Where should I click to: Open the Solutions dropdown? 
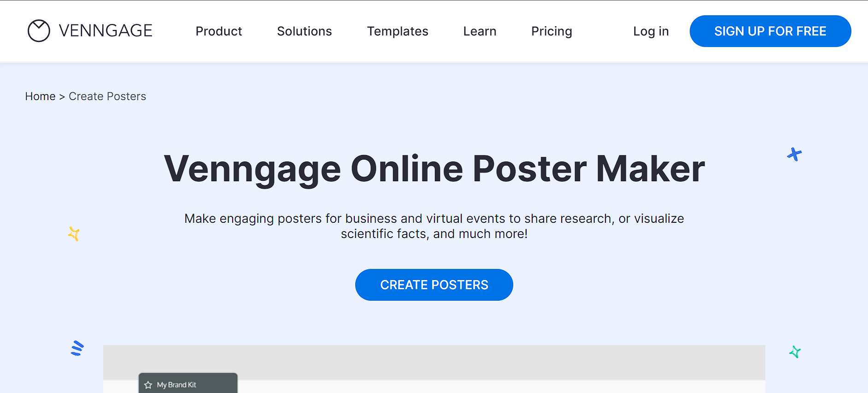[304, 31]
